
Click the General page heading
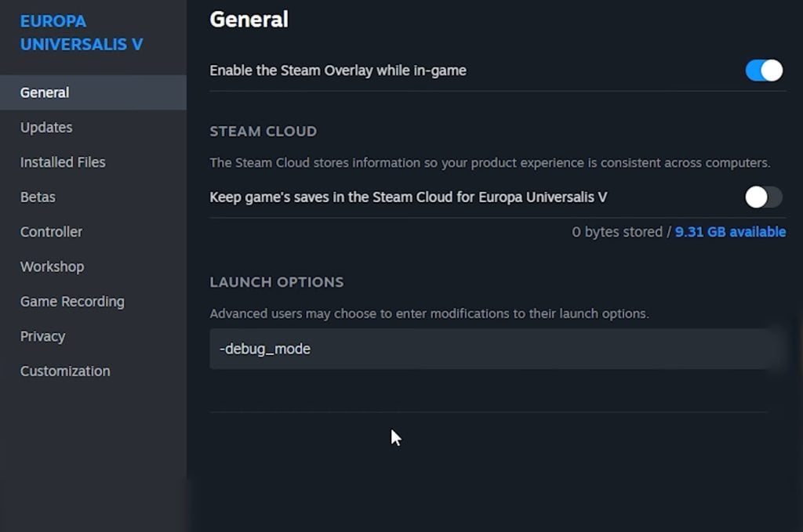249,20
